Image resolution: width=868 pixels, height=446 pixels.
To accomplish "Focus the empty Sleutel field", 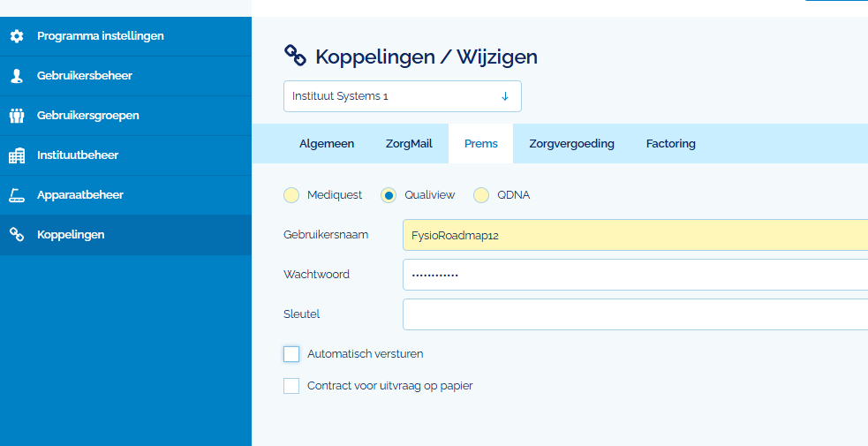I will pos(635,314).
